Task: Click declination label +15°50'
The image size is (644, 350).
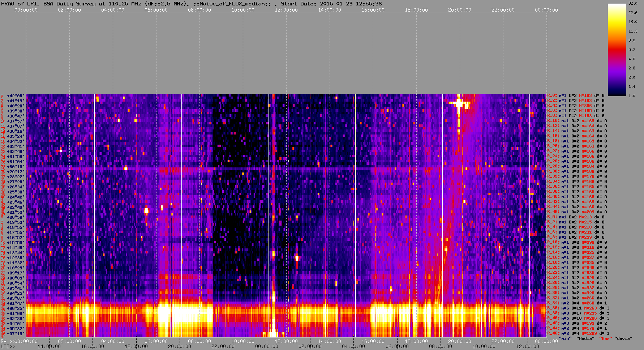Action: (15, 243)
